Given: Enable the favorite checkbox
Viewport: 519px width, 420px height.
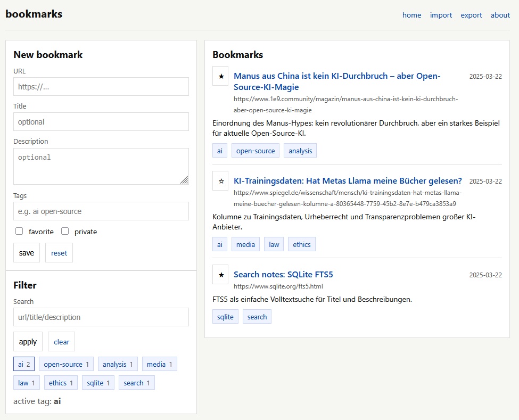Looking at the screenshot, I should point(19,232).
